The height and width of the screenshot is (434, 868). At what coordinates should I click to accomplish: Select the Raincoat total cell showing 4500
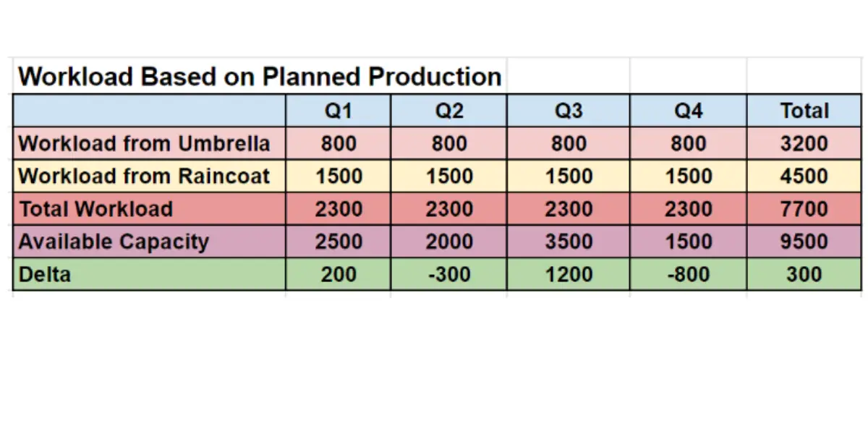tap(804, 176)
